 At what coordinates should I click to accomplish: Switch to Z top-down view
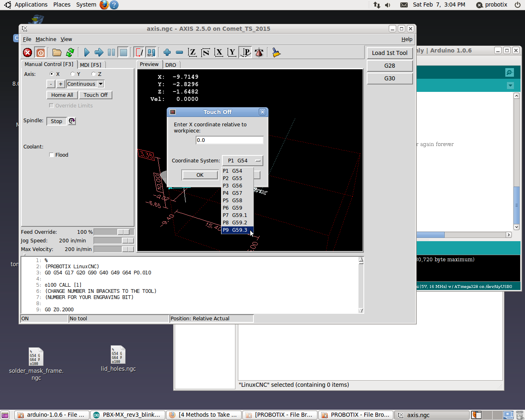click(x=192, y=52)
